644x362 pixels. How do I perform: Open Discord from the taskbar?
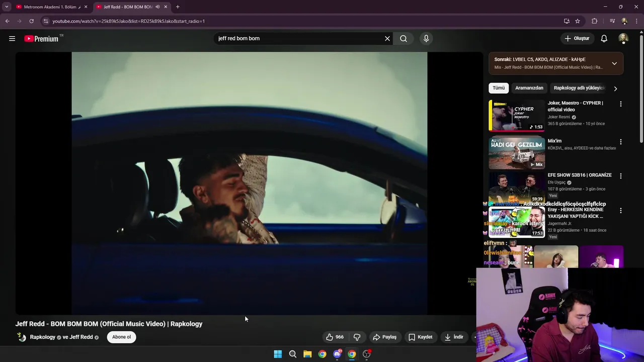pos(337,354)
